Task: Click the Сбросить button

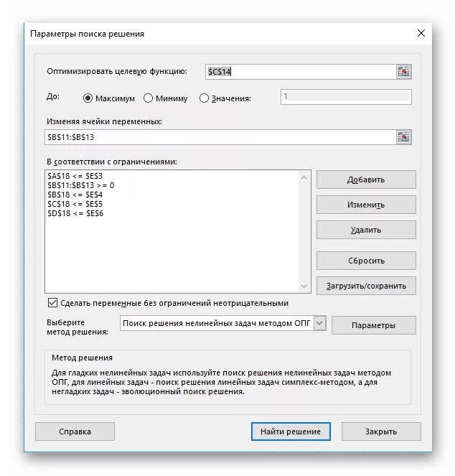Action: 366,261
